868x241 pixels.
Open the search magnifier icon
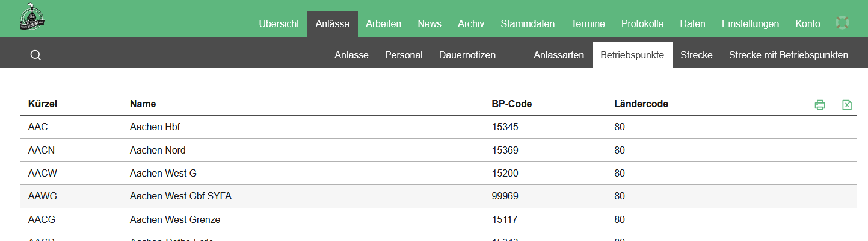click(x=35, y=55)
